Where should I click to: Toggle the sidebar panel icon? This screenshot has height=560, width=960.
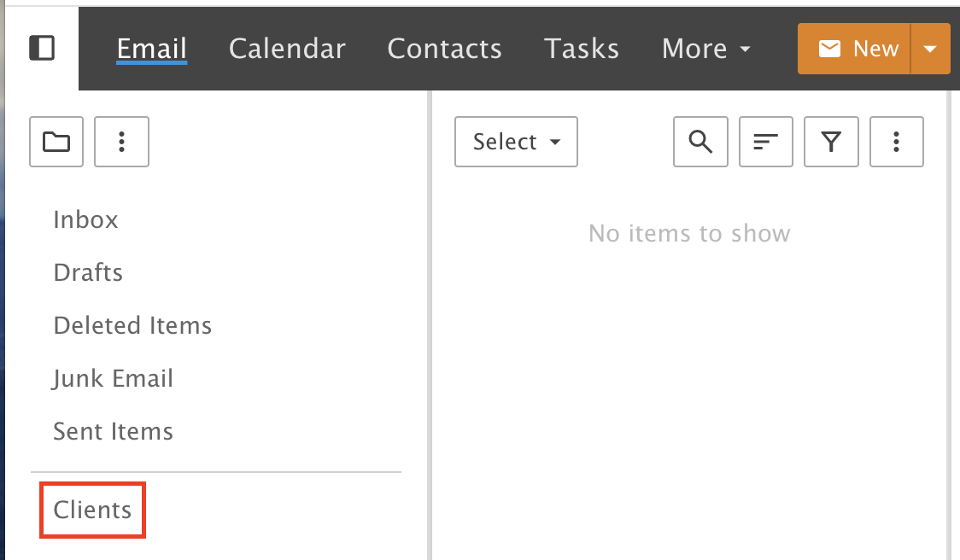pos(42,48)
